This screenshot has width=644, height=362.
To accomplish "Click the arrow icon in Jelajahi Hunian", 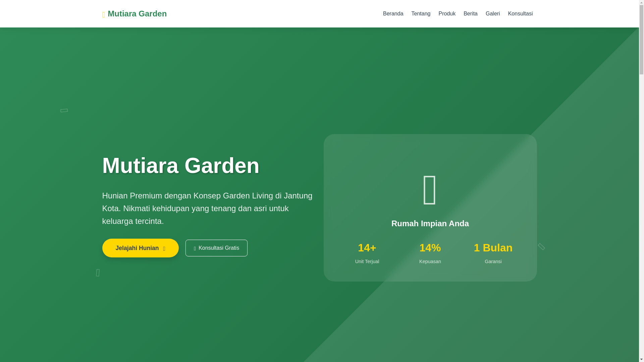I will [x=164, y=249].
